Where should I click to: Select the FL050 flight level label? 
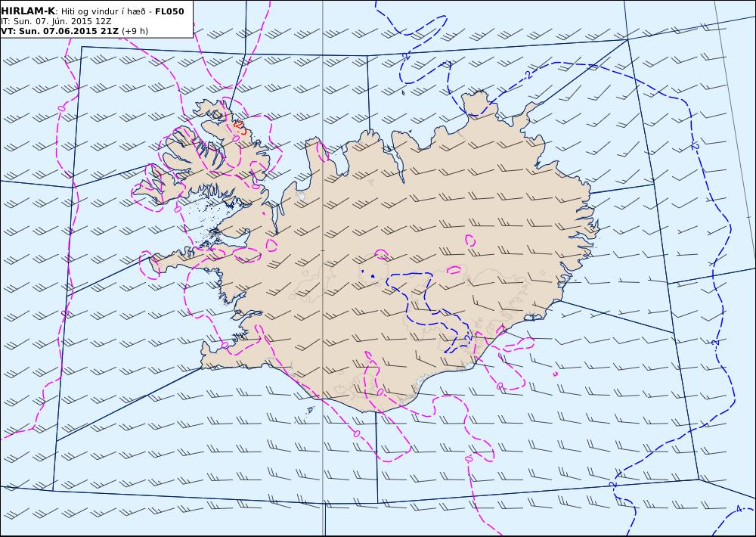(169, 11)
